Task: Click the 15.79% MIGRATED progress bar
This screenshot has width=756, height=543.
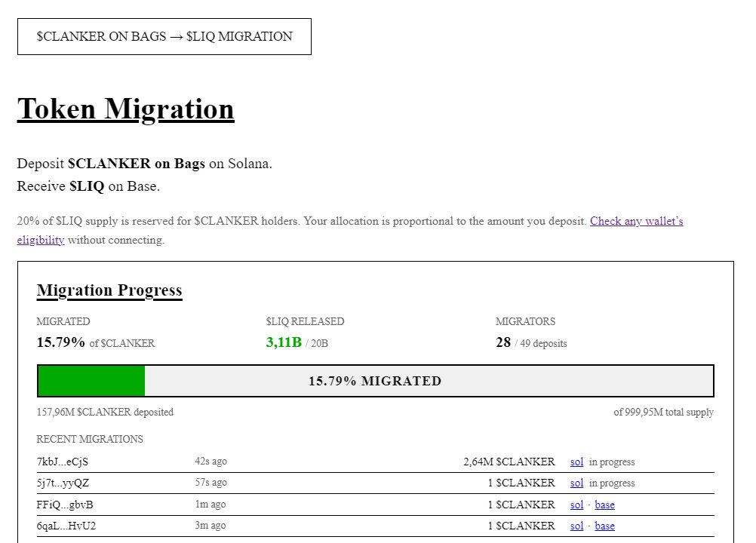Action: (376, 381)
